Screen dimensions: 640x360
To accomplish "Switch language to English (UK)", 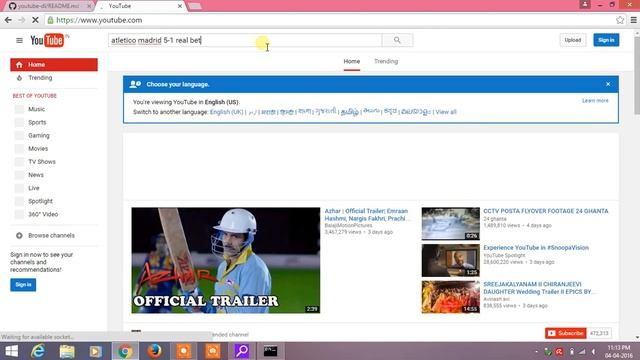I will coord(227,112).
